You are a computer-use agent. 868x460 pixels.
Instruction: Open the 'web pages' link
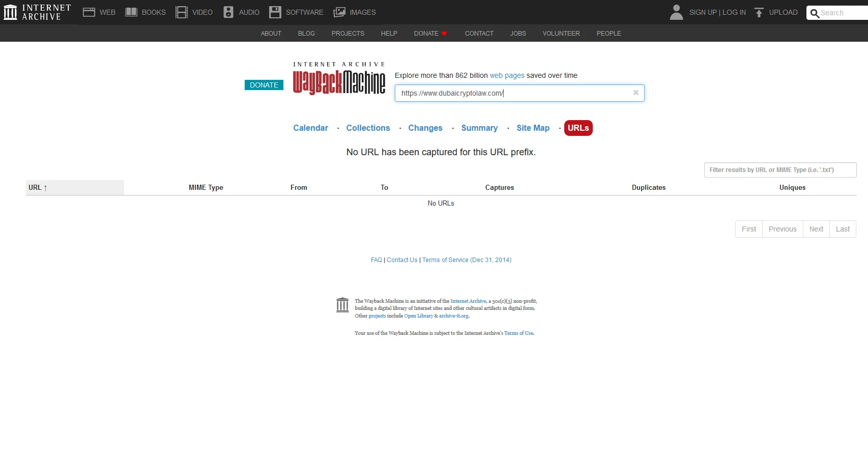click(x=507, y=75)
